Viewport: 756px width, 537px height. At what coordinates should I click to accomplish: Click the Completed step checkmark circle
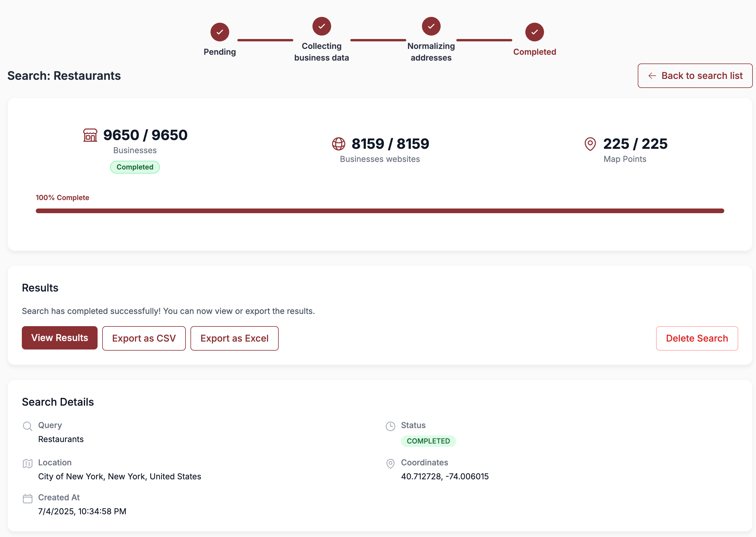[534, 32]
